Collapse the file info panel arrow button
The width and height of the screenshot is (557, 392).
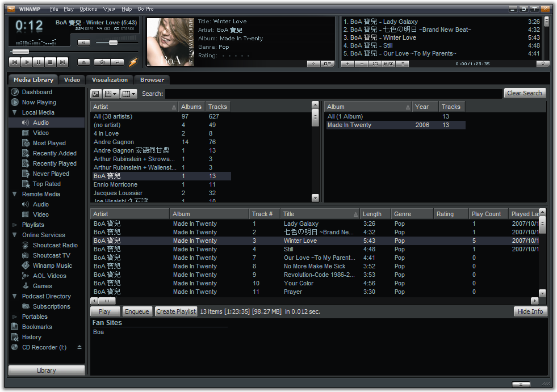click(x=313, y=64)
